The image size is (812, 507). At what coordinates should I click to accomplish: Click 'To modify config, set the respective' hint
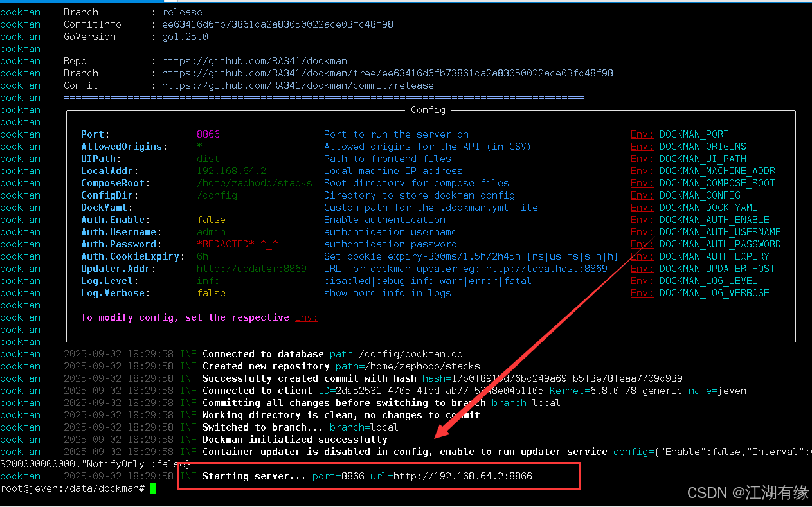[x=185, y=317]
